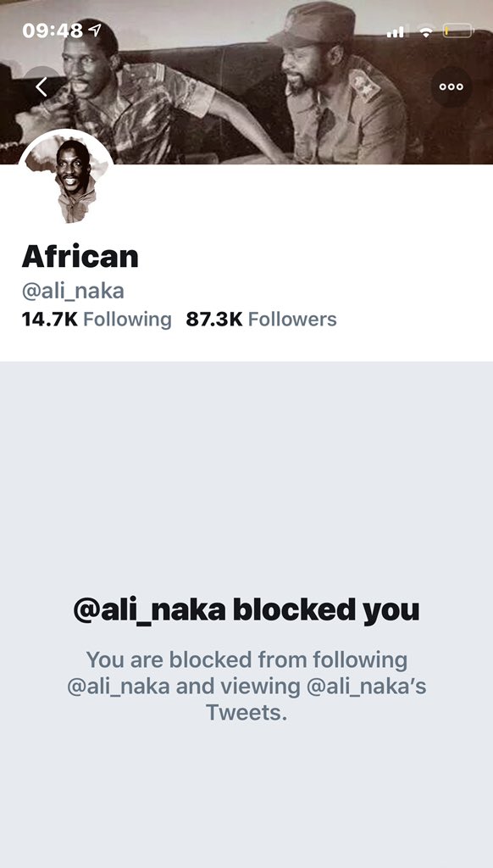
Task: Tap the Following label text
Action: click(x=127, y=320)
